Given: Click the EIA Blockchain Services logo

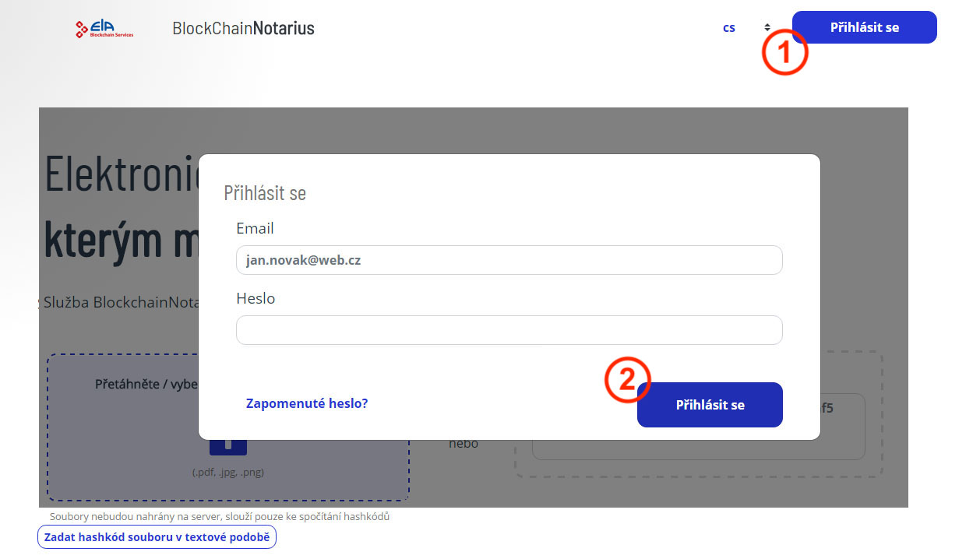Looking at the screenshot, I should point(104,29).
